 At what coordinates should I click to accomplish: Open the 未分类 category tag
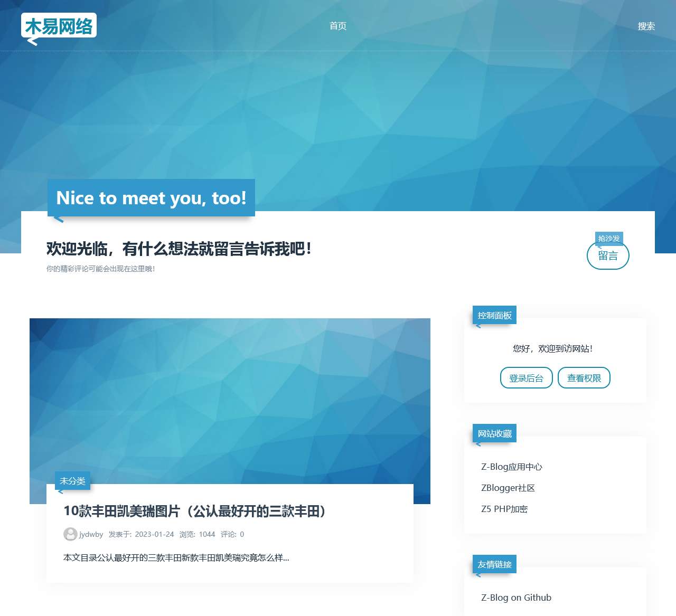tap(73, 481)
